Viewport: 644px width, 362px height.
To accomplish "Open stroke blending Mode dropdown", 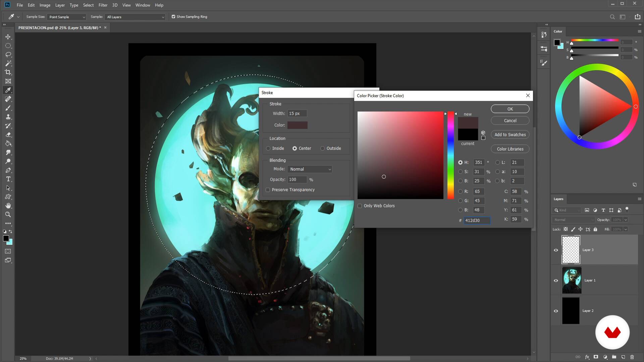I will 310,169.
